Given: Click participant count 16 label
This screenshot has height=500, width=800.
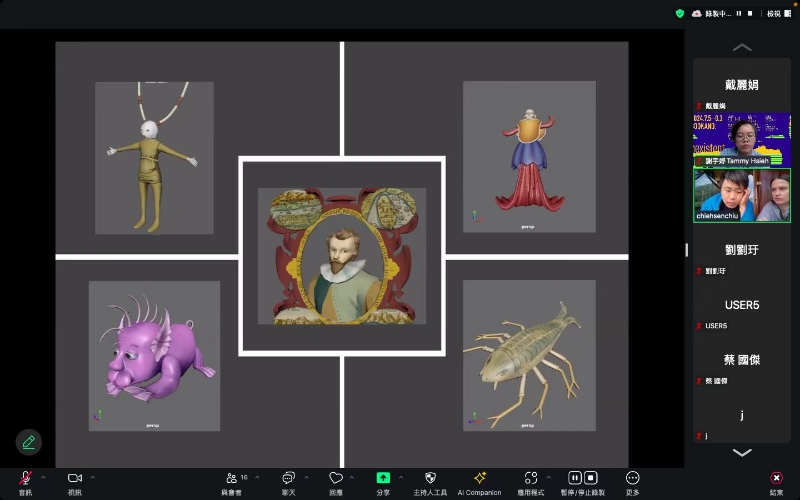Looking at the screenshot, I should [244, 478].
